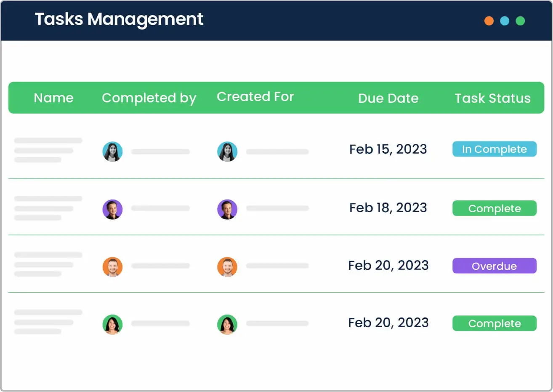Open the green avatar in the bottom row
553x392 pixels.
coord(227,324)
